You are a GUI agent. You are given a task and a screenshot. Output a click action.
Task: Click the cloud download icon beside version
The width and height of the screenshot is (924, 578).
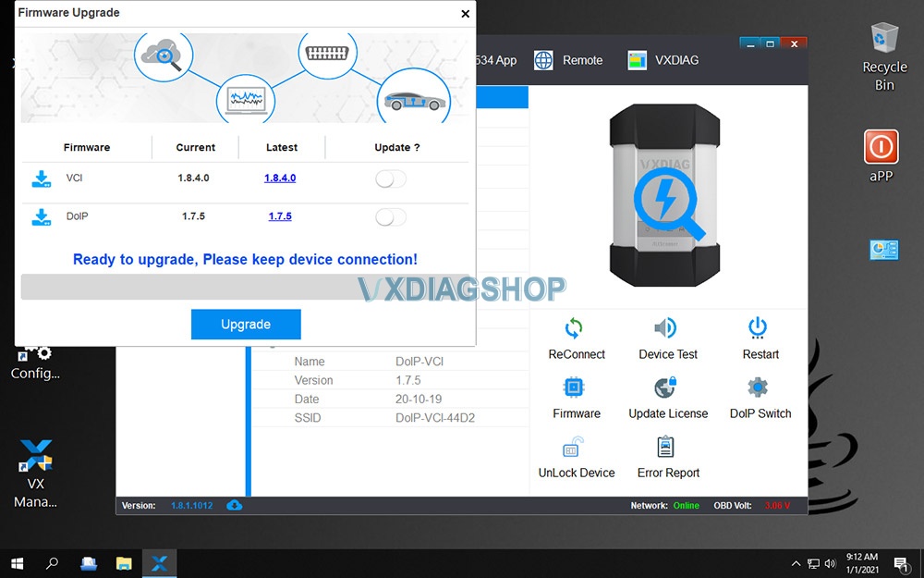[234, 506]
